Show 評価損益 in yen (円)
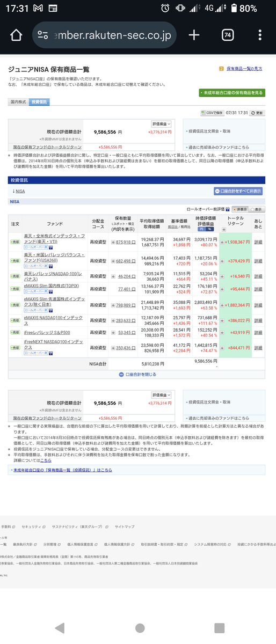Viewport: 276px width, 644px height. pos(201,230)
